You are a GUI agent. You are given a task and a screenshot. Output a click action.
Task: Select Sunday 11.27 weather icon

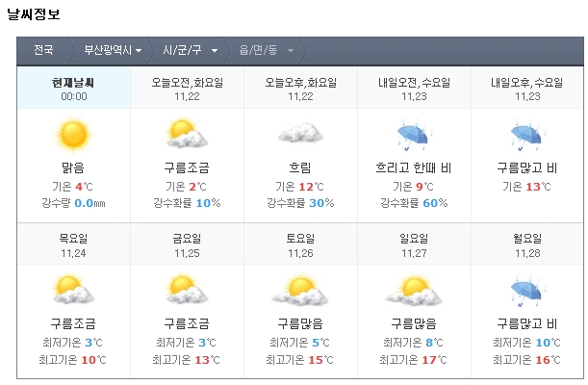click(x=414, y=290)
